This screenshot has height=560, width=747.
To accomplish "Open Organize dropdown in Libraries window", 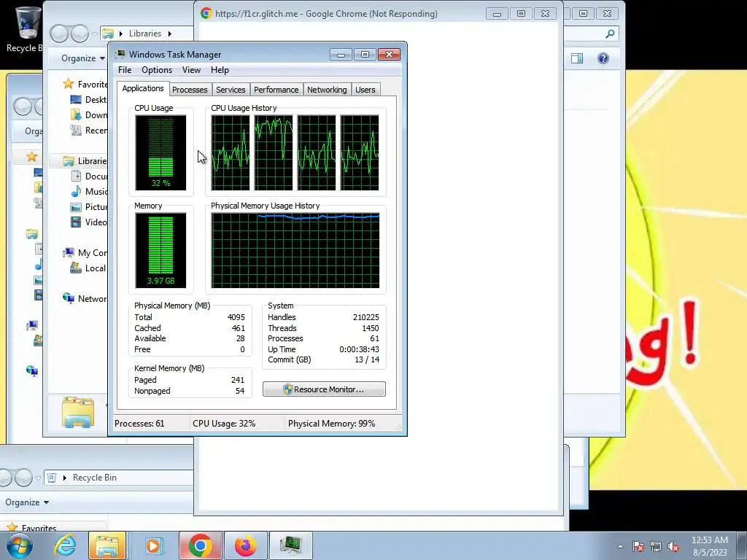I will point(83,58).
